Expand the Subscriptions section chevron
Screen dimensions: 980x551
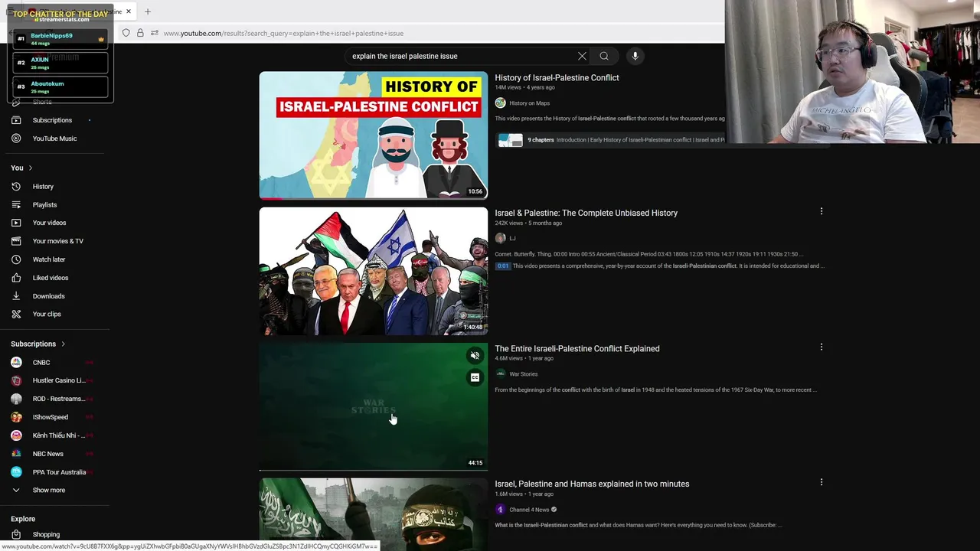(x=63, y=344)
